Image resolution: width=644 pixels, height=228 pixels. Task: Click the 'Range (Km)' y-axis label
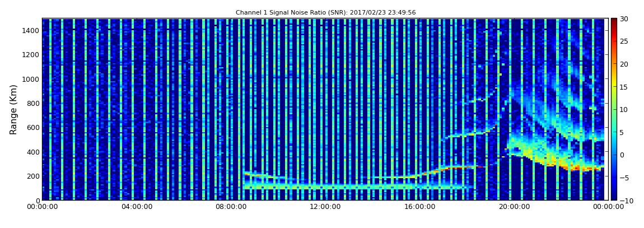pyautogui.click(x=13, y=110)
